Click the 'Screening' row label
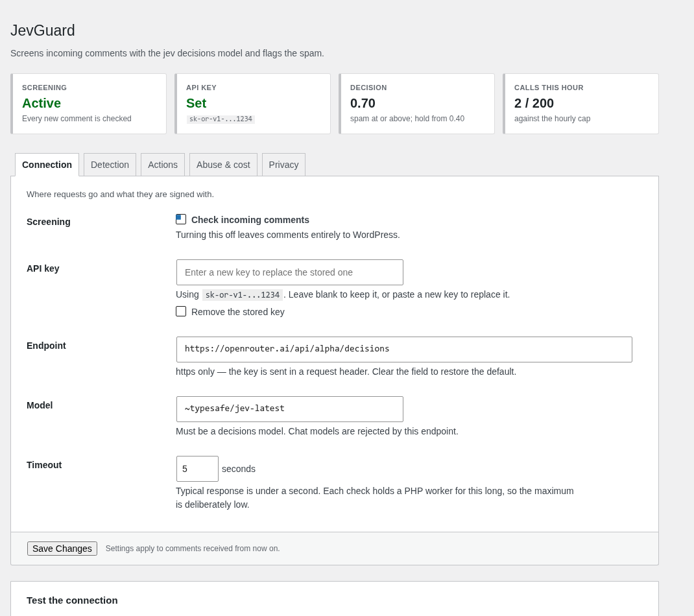Viewport: 694px width, 616px height. [48, 222]
